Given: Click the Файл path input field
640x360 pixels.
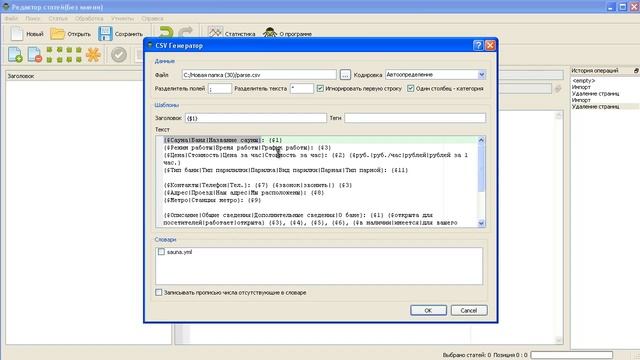Looking at the screenshot, I should (259, 75).
